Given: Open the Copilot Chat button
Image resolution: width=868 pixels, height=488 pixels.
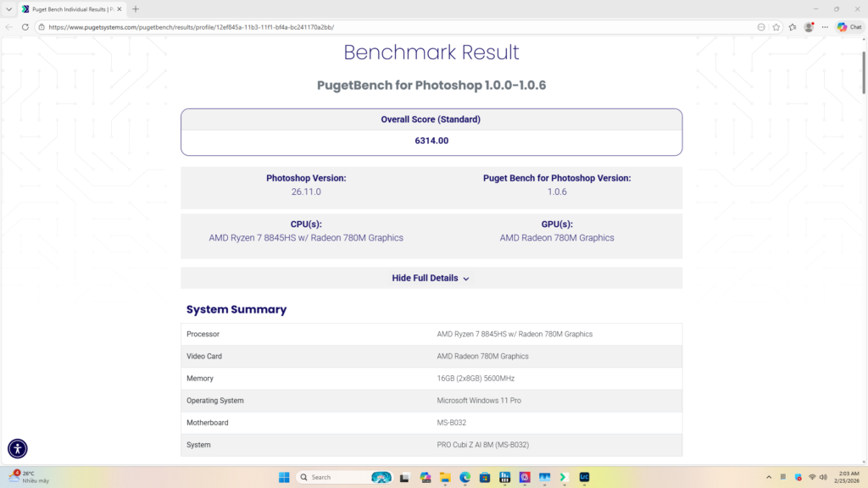Looking at the screenshot, I should (x=849, y=27).
